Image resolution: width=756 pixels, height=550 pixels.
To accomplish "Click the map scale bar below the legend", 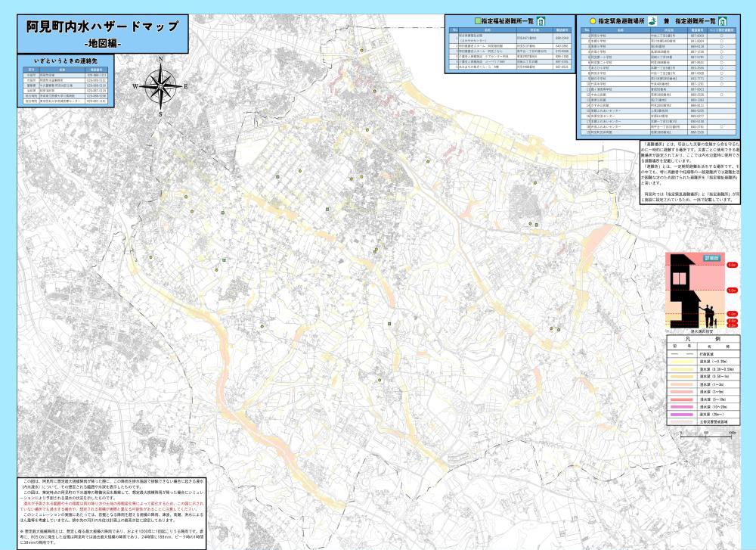I will (x=707, y=436).
